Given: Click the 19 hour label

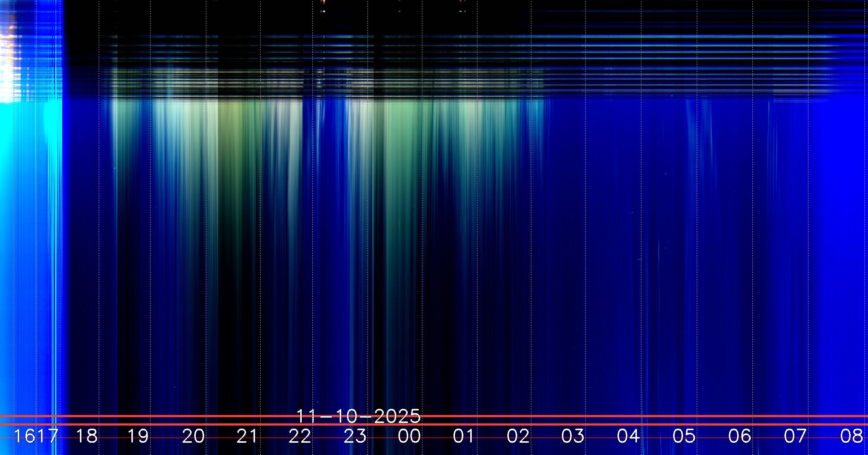Looking at the screenshot, I should [138, 436].
